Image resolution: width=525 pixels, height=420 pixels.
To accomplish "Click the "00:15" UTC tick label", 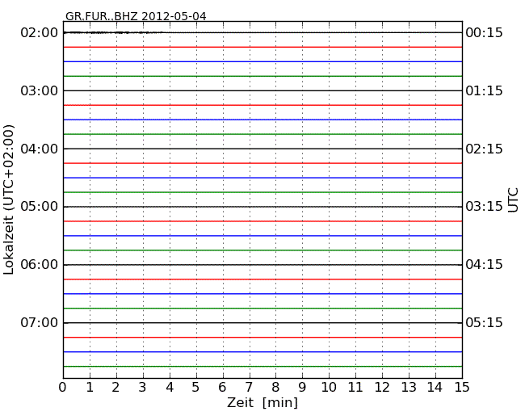I will pyautogui.click(x=484, y=33).
